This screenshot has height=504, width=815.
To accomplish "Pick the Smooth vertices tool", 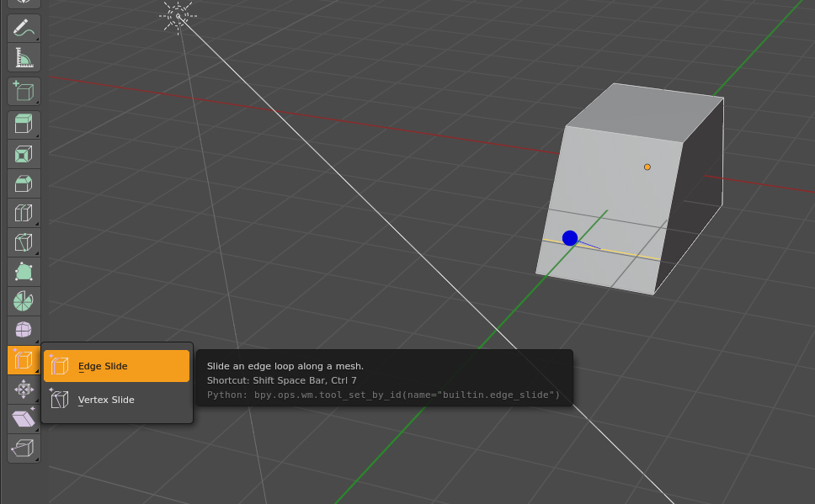I will 24,330.
